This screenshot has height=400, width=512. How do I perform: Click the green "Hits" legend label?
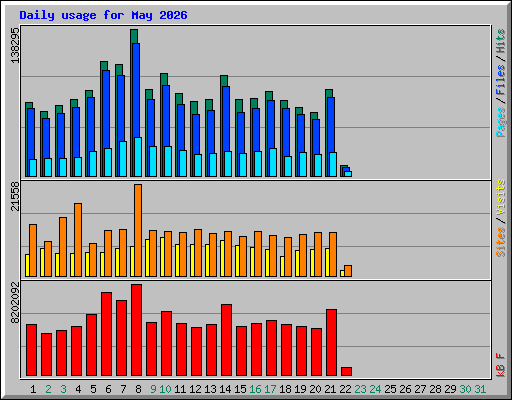pyautogui.click(x=501, y=41)
